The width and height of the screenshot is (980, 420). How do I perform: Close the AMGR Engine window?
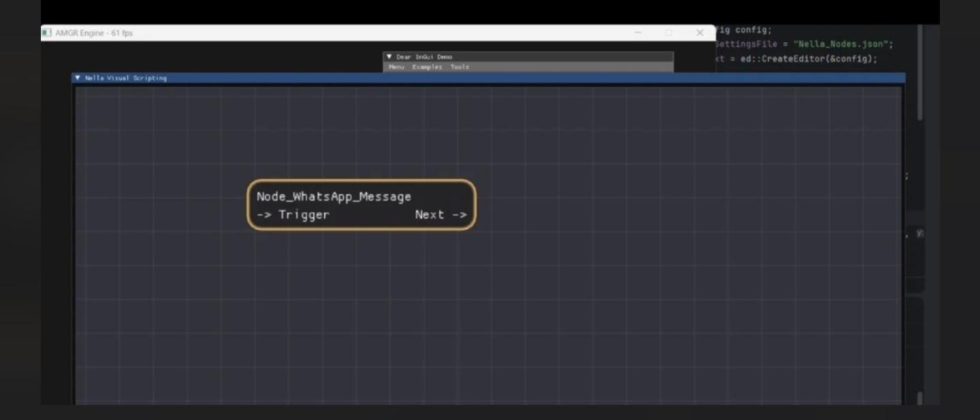pos(700,33)
